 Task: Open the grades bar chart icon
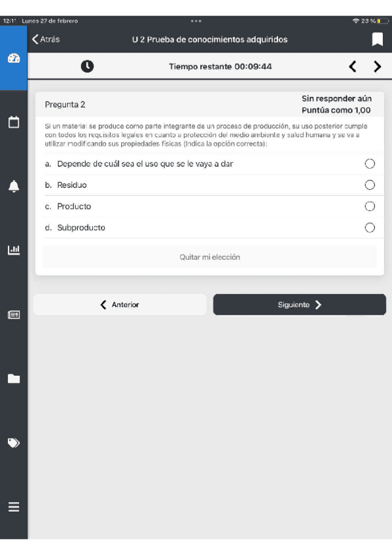pos(14,250)
